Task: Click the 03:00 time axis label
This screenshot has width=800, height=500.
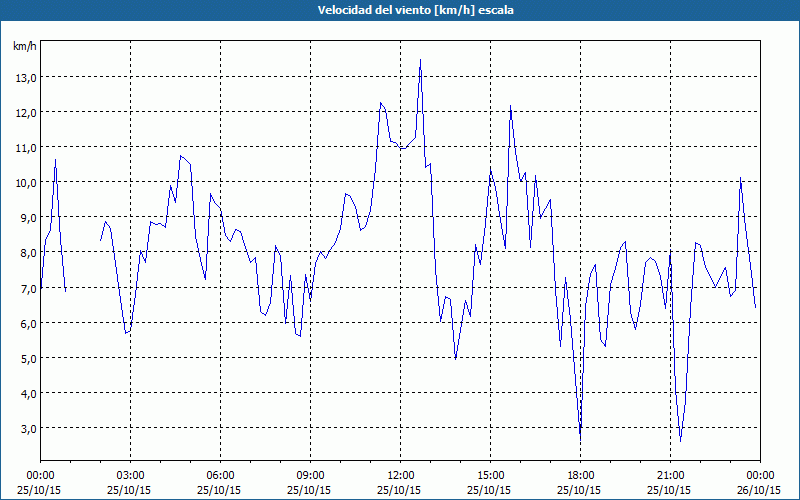Action: click(131, 476)
